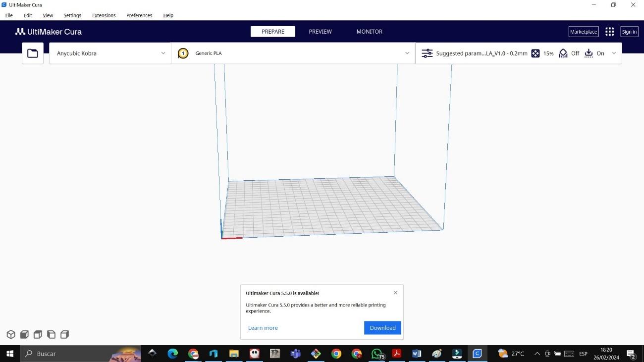Click the 15% infill indicator
This screenshot has height=362, width=644.
[542, 53]
